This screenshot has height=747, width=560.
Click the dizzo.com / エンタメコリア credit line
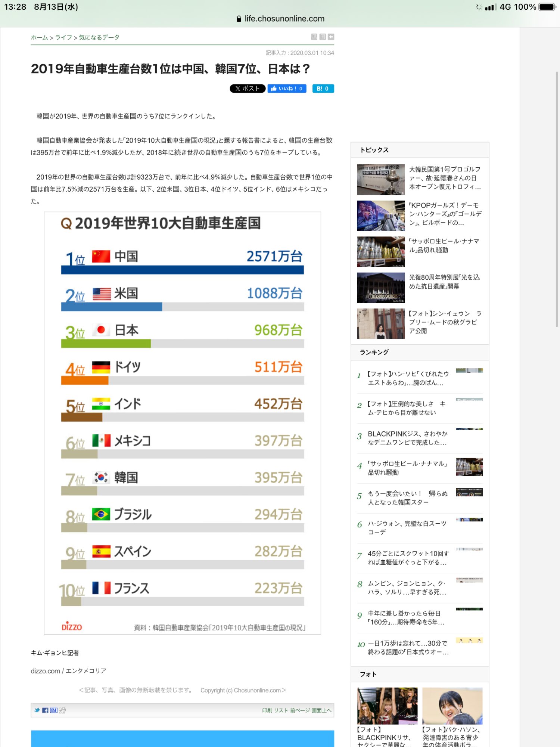(x=69, y=671)
